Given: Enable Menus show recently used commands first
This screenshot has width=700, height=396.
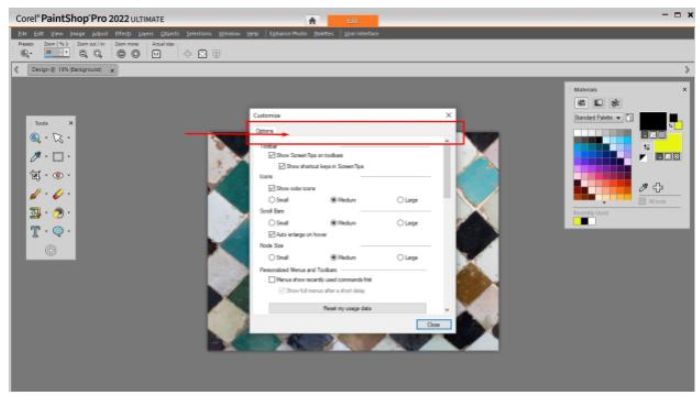Looking at the screenshot, I should point(271,280).
